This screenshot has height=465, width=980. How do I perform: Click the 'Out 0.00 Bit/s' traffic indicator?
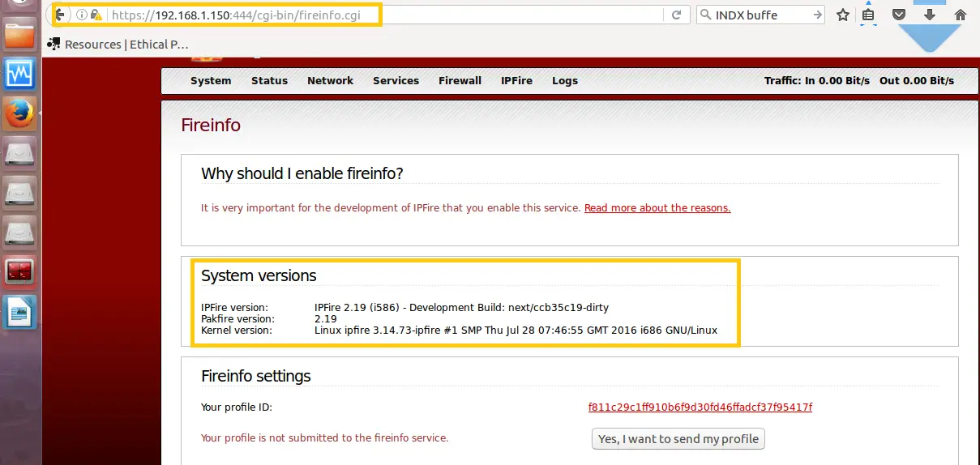click(917, 81)
